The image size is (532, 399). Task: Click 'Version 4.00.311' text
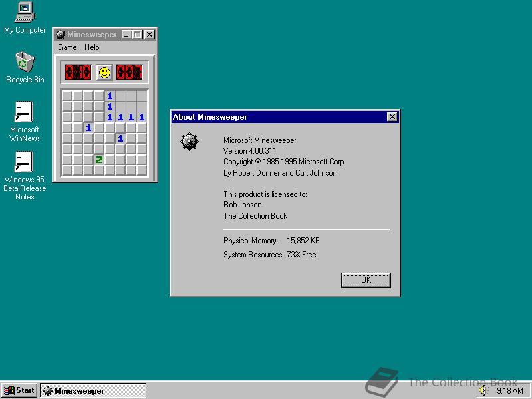point(250,151)
